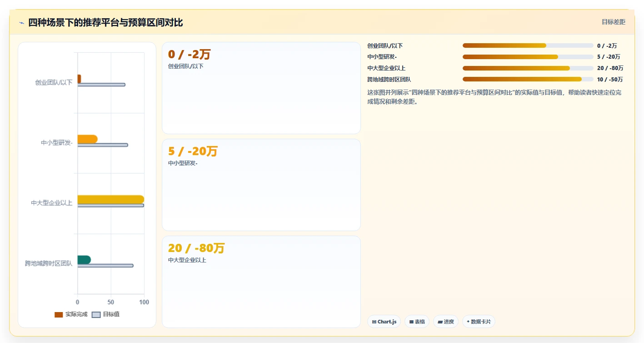This screenshot has width=644, height=343.
Task: Click the chart axis label 创业团队/以下
Action: [x=54, y=82]
